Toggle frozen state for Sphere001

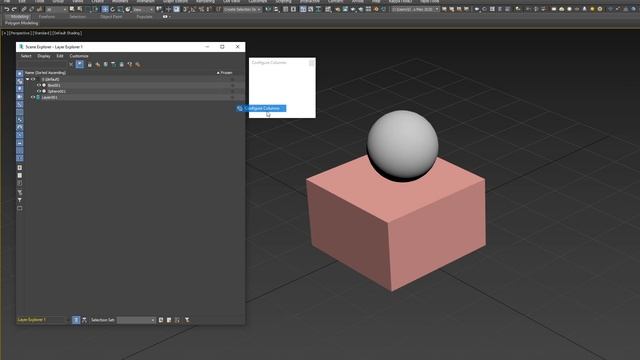[x=232, y=91]
